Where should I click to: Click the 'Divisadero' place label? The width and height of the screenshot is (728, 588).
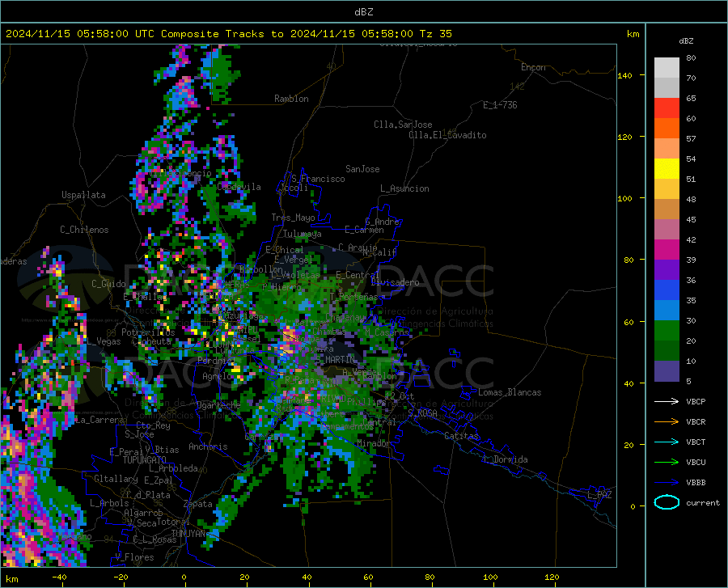[395, 282]
